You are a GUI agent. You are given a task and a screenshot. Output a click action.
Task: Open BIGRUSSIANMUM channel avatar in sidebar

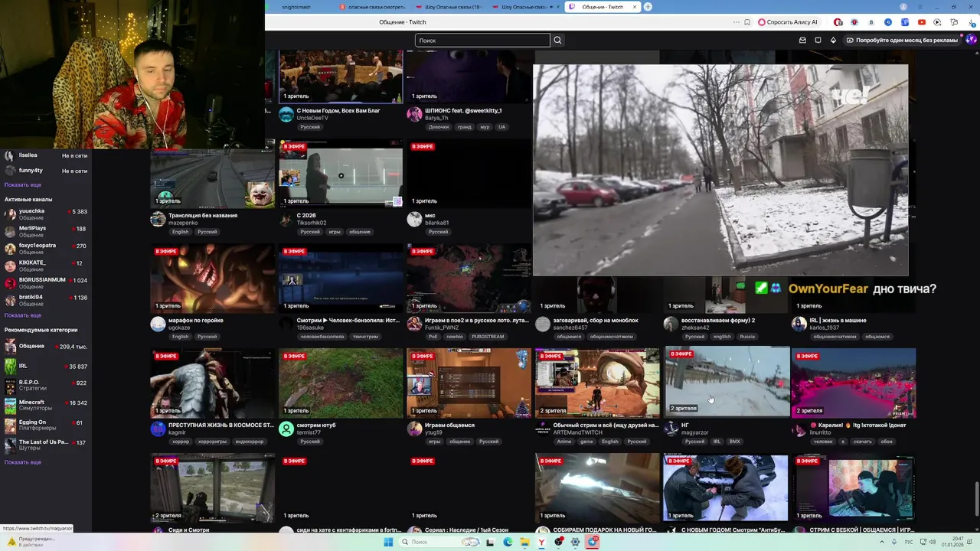click(10, 283)
